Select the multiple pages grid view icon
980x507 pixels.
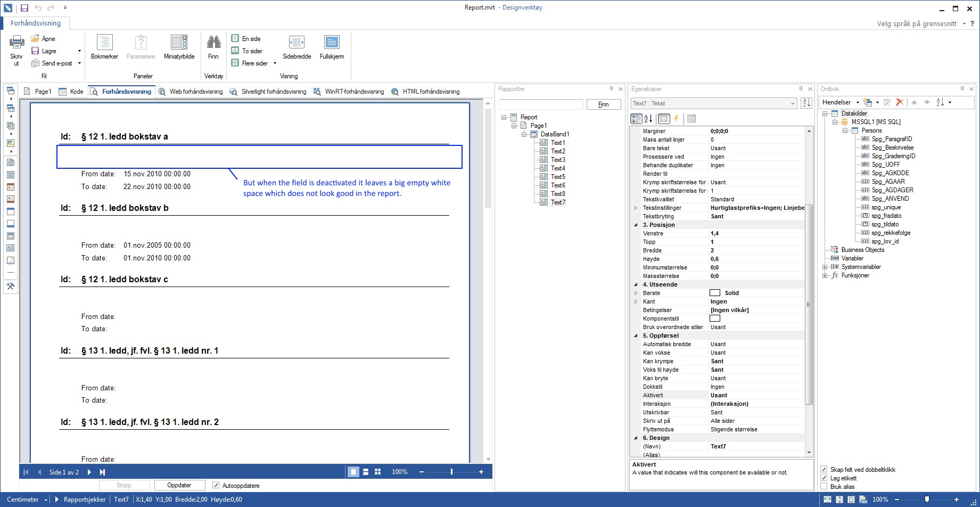click(378, 472)
